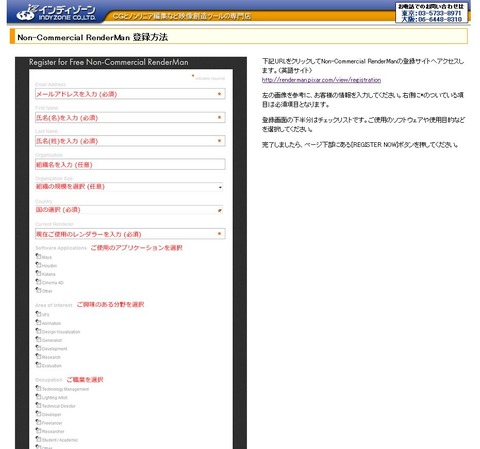Check the Technical Director occupation checkbox
This screenshot has width=480, height=449.
38,405
